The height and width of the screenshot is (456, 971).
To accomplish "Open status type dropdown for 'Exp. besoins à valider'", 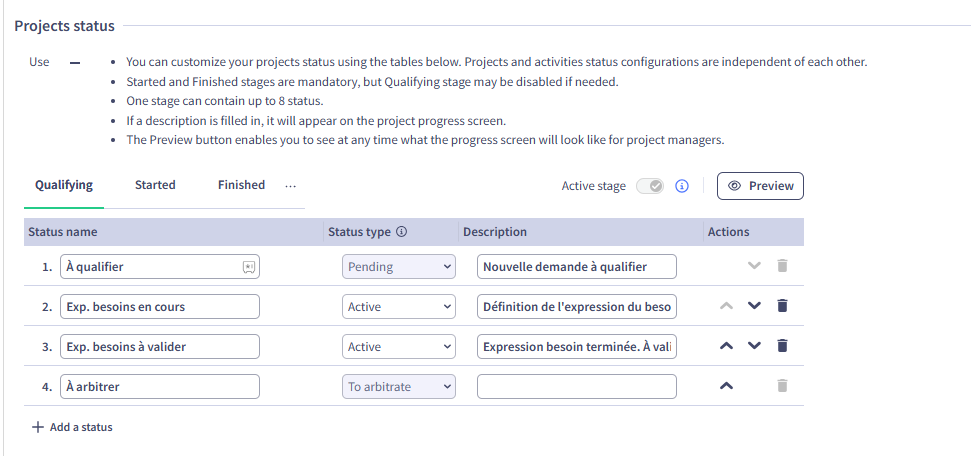I will point(399,347).
